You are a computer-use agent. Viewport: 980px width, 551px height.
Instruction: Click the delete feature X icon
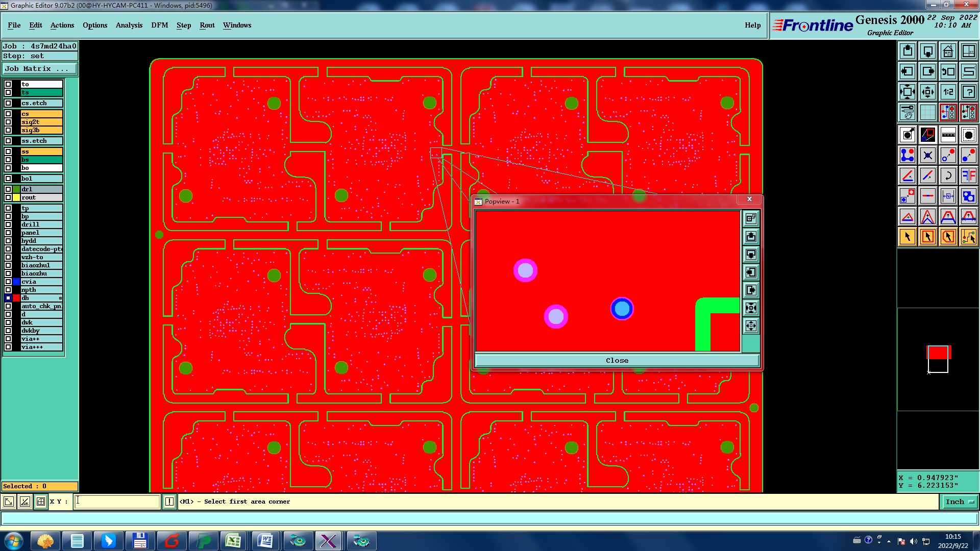[x=927, y=155]
